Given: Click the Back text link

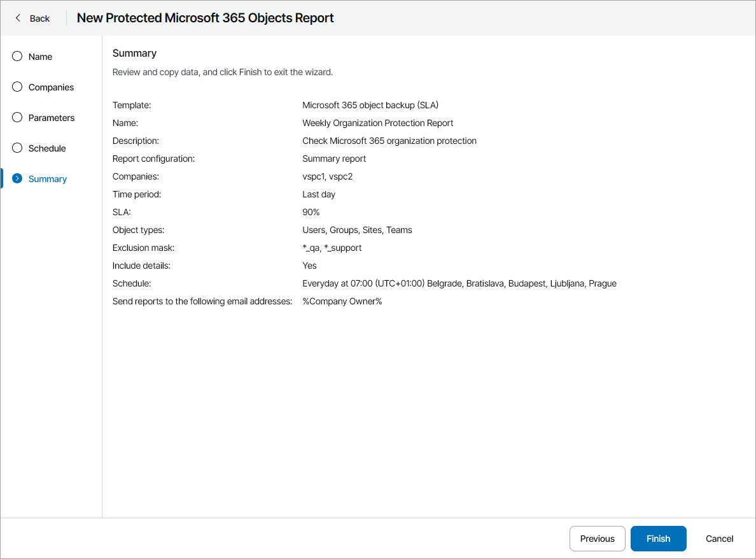Looking at the screenshot, I should coord(39,18).
